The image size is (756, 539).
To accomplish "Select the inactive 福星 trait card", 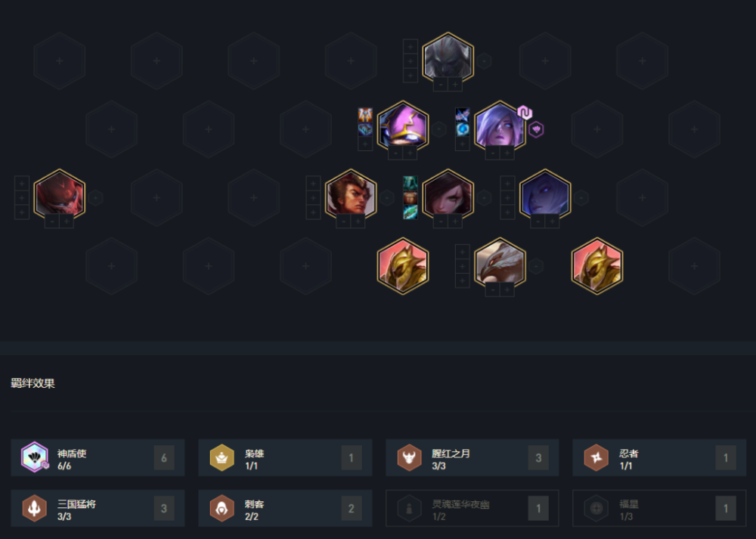I will tap(659, 508).
